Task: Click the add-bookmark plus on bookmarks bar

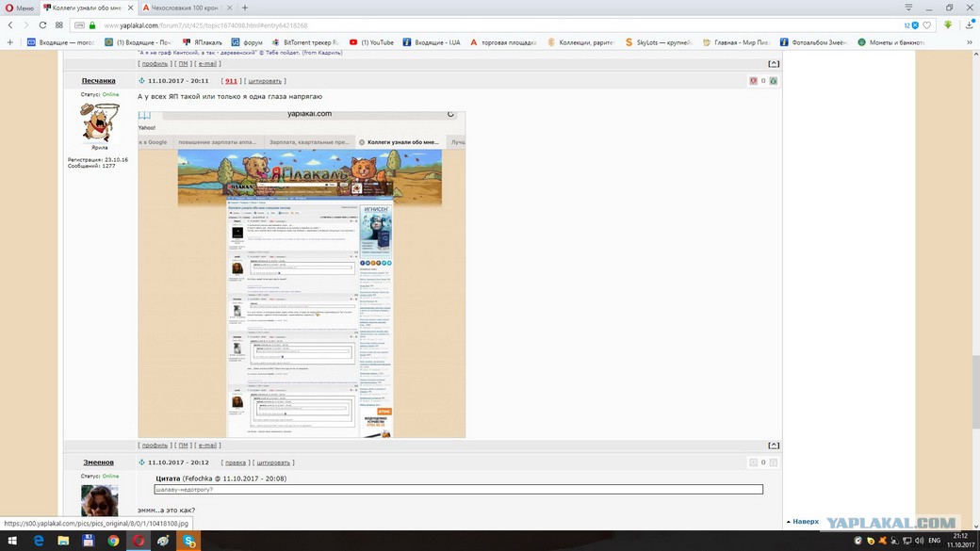Action: point(10,42)
